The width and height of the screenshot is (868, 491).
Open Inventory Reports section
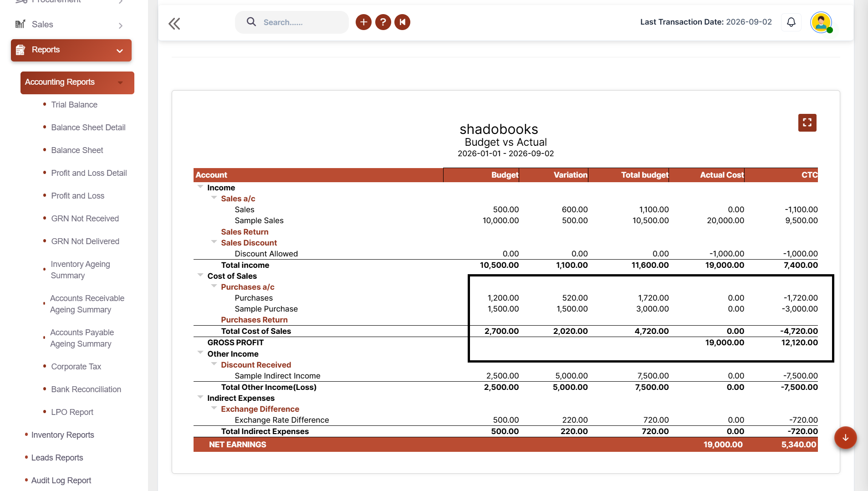tap(62, 435)
